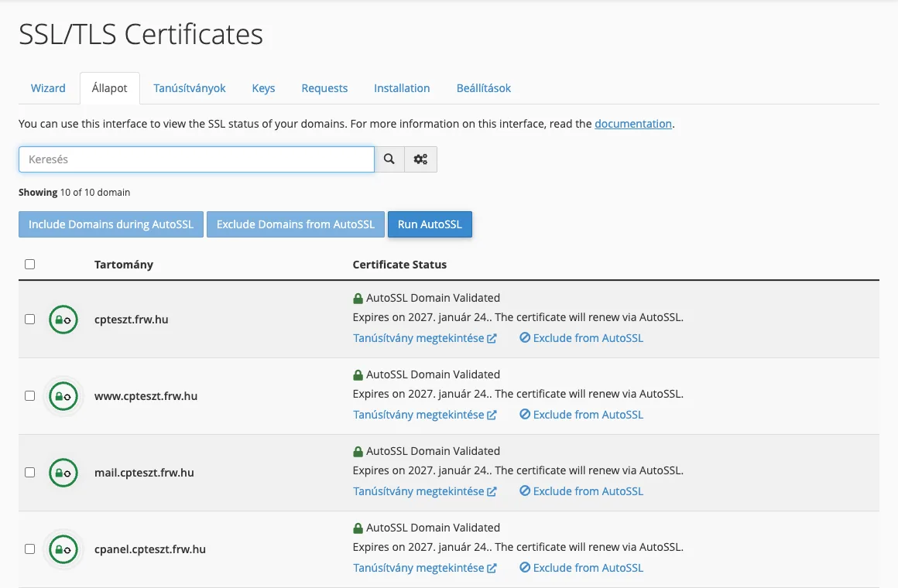This screenshot has height=588, width=898.
Task: Click the SSL lock status icon for cpanel.cpteszt.frw.hu
Action: pos(63,549)
